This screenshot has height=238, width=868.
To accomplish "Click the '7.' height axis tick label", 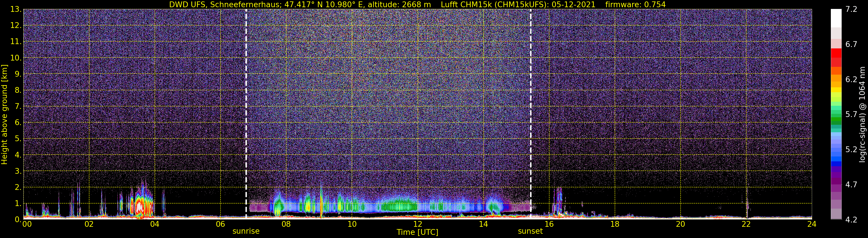I will pyautogui.click(x=18, y=107).
